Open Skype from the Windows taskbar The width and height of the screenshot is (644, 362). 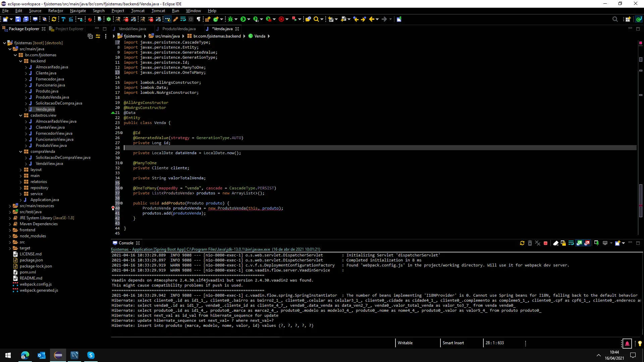91,355
